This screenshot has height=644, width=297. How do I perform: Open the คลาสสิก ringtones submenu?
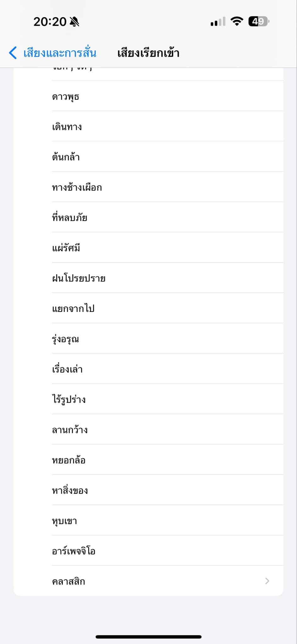coord(148,581)
